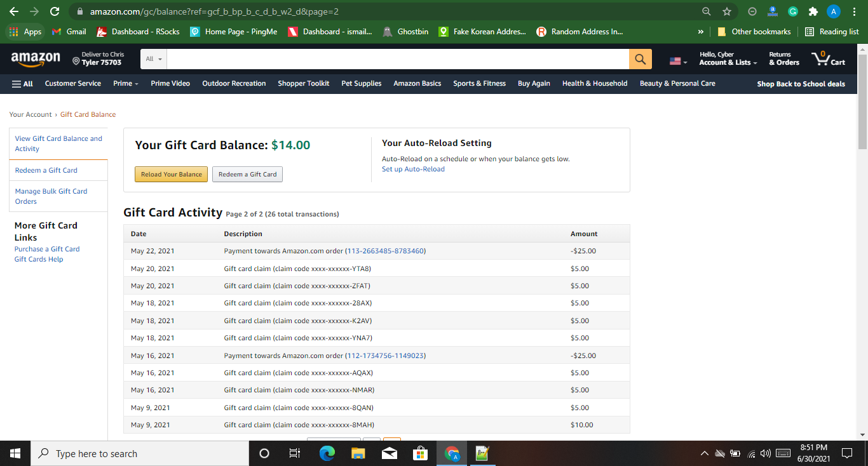Screen dimensions: 868x466
Task: Click the Grammarly extension icon
Action: coord(793,11)
